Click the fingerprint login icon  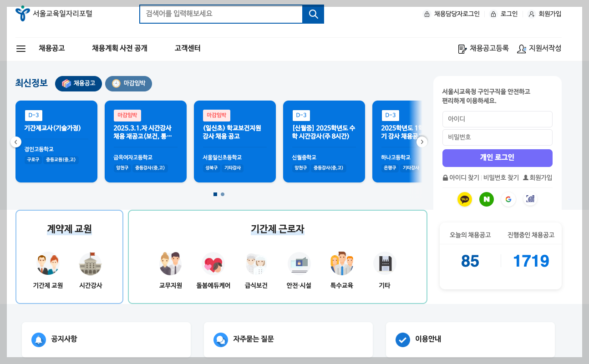coord(530,199)
